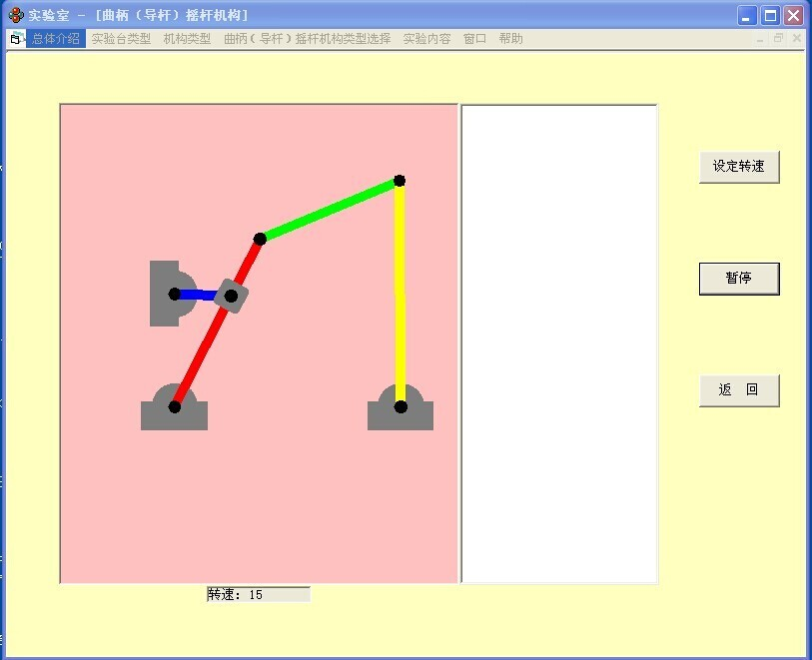
Task: Click the empty white panel beside the mechanism
Action: pyautogui.click(x=559, y=343)
